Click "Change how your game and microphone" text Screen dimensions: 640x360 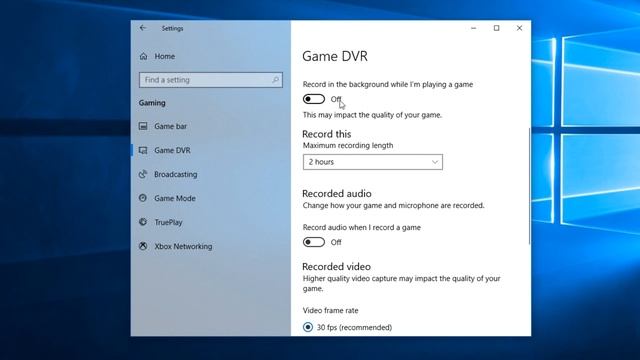point(393,205)
